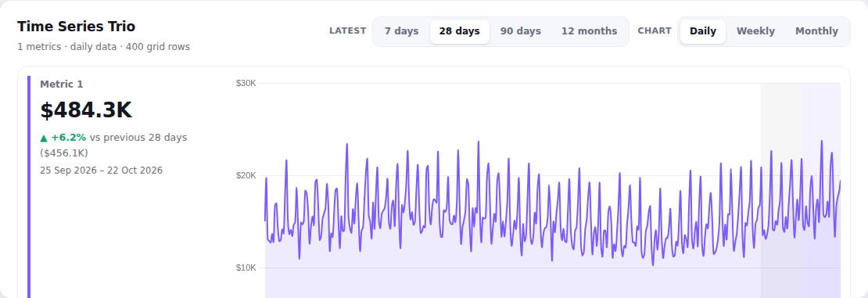Click the gray previous period chart region
Screen dimensions: 868x298
[781, 191]
